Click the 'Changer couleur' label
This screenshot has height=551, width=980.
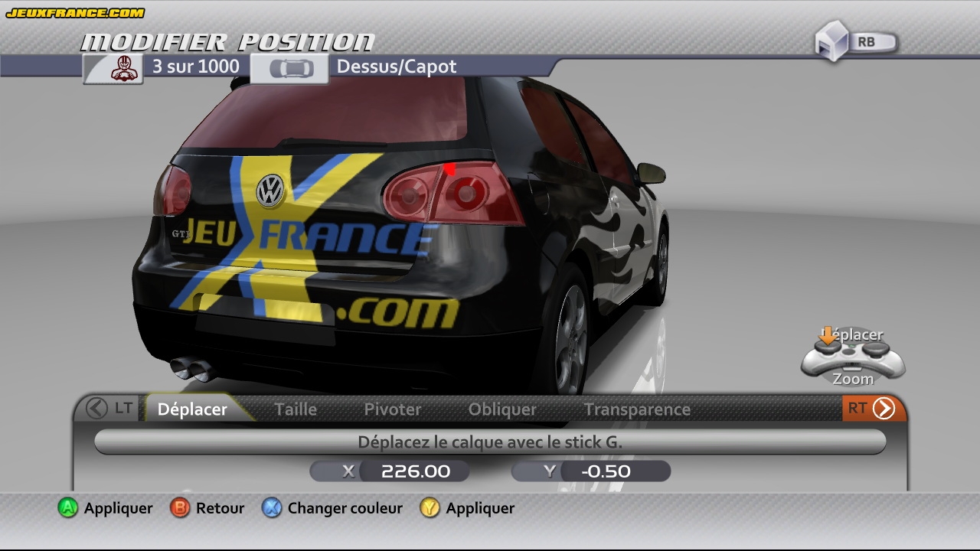[345, 508]
